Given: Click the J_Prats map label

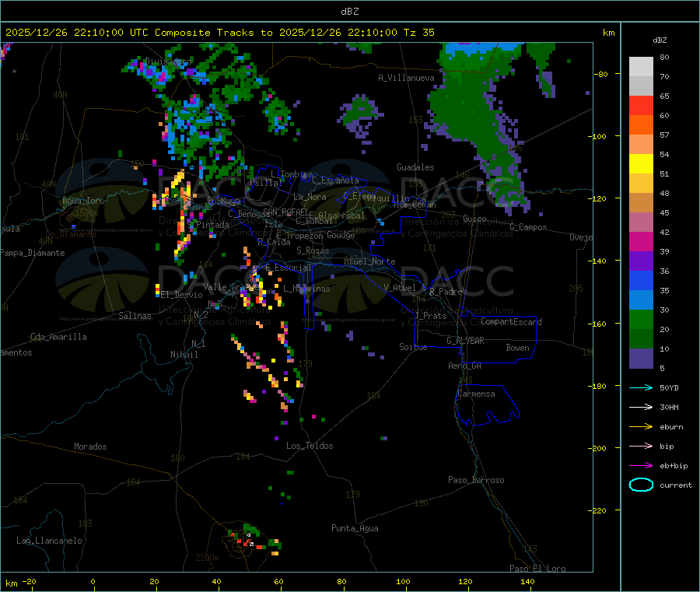Looking at the screenshot, I should pyautogui.click(x=431, y=316).
